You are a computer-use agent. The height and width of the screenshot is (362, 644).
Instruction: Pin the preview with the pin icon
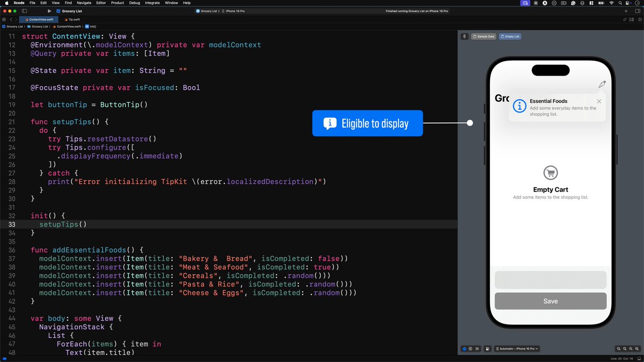click(x=464, y=36)
